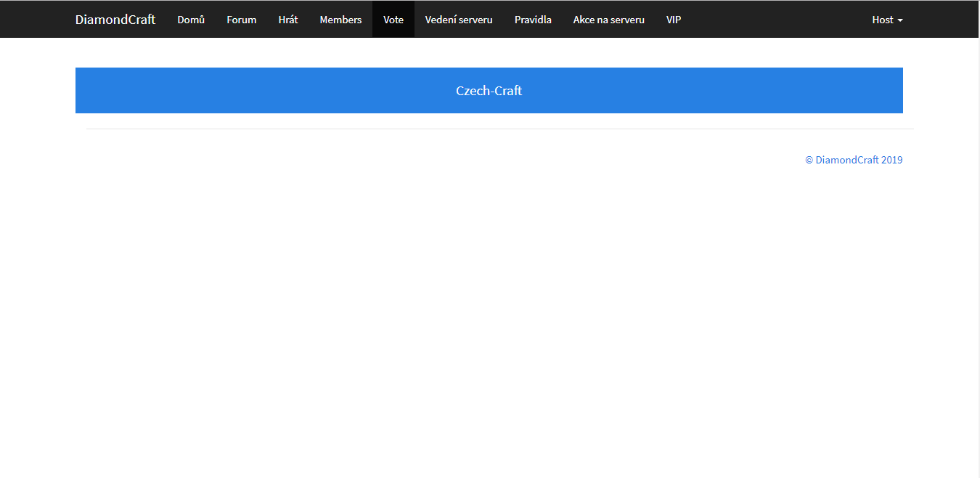Open the Pravidla rules page

click(533, 20)
